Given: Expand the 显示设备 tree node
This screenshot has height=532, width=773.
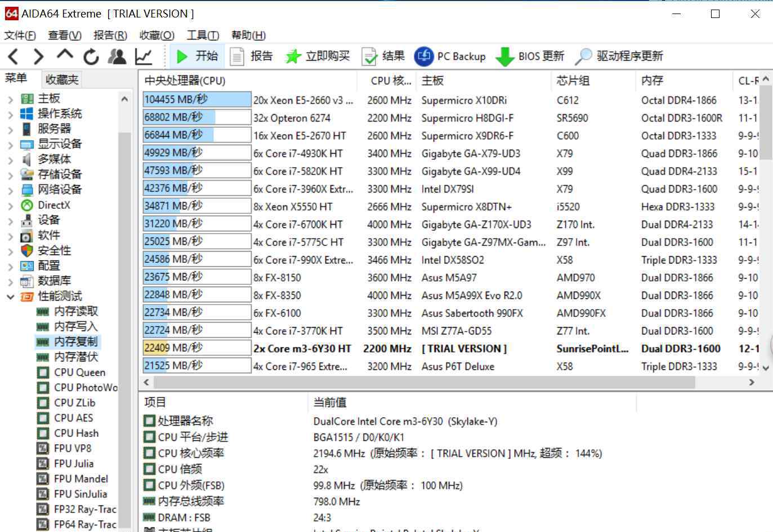Looking at the screenshot, I should (x=11, y=145).
